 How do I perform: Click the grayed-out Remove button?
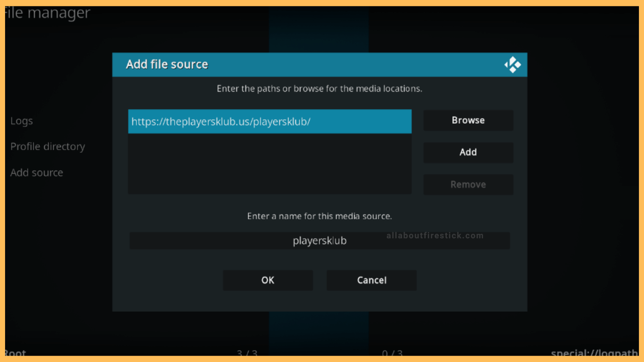coord(468,185)
